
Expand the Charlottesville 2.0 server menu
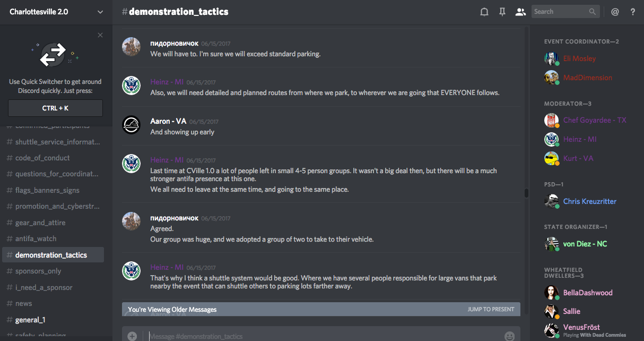pyautogui.click(x=100, y=12)
